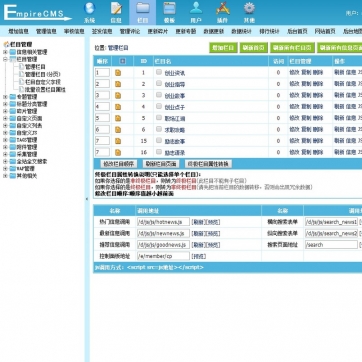Click the green 刷新首页 button

(x=253, y=48)
